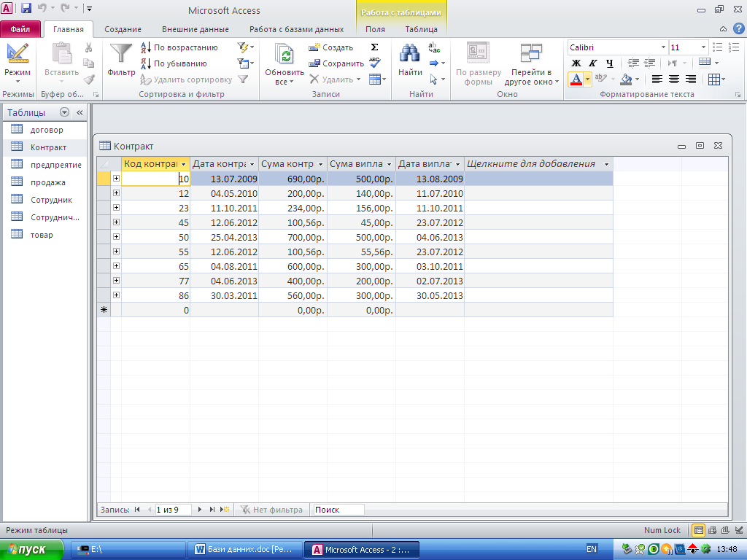Open the Код контракта column dropdown arrow
Screen dimensions: 747x560
(183, 164)
